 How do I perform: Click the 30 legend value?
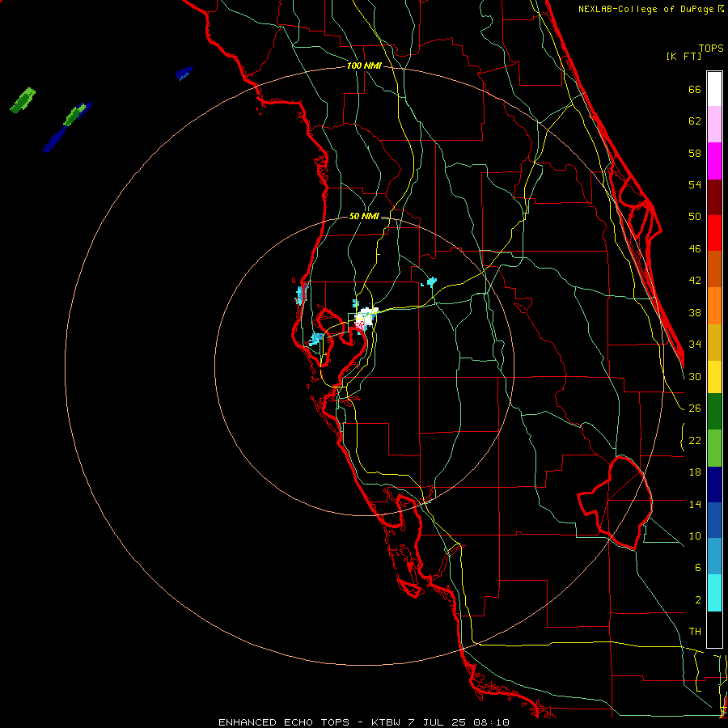(x=695, y=376)
